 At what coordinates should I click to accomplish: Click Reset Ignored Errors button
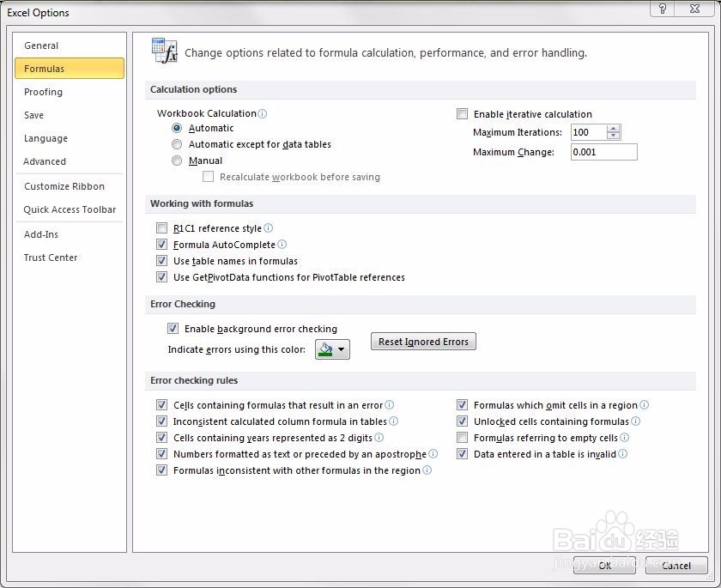423,342
